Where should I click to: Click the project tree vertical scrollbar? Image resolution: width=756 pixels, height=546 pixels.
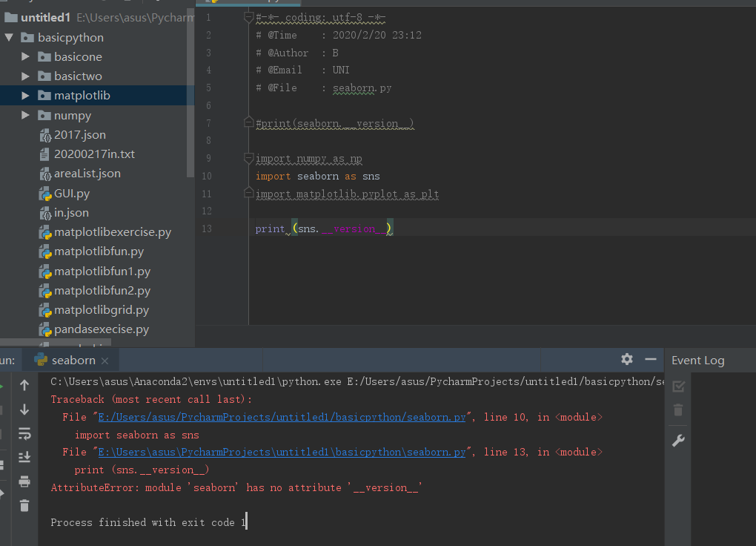190,92
